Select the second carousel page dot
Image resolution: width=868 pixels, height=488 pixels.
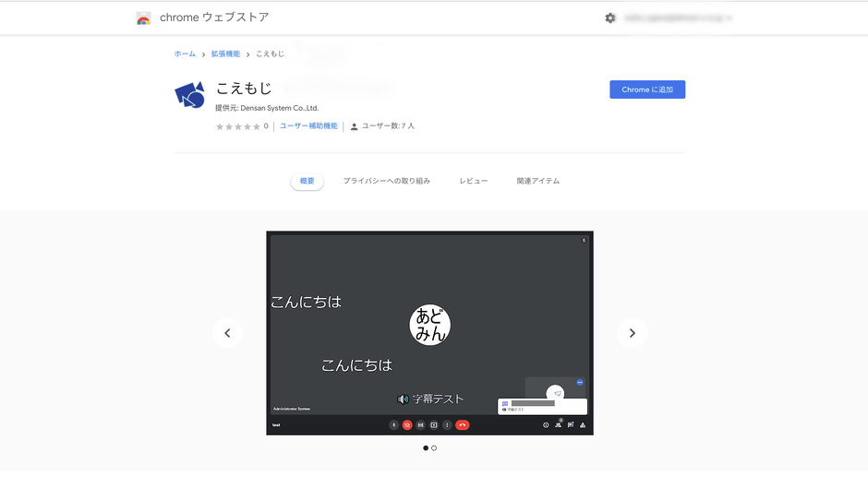click(x=434, y=448)
